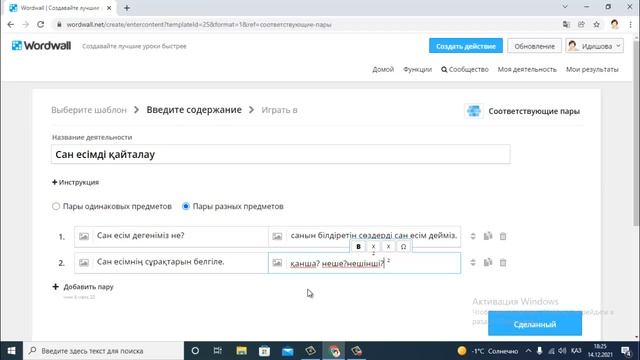Add image to row 1 question cell
This screenshot has height=360, width=640.
[84, 236]
